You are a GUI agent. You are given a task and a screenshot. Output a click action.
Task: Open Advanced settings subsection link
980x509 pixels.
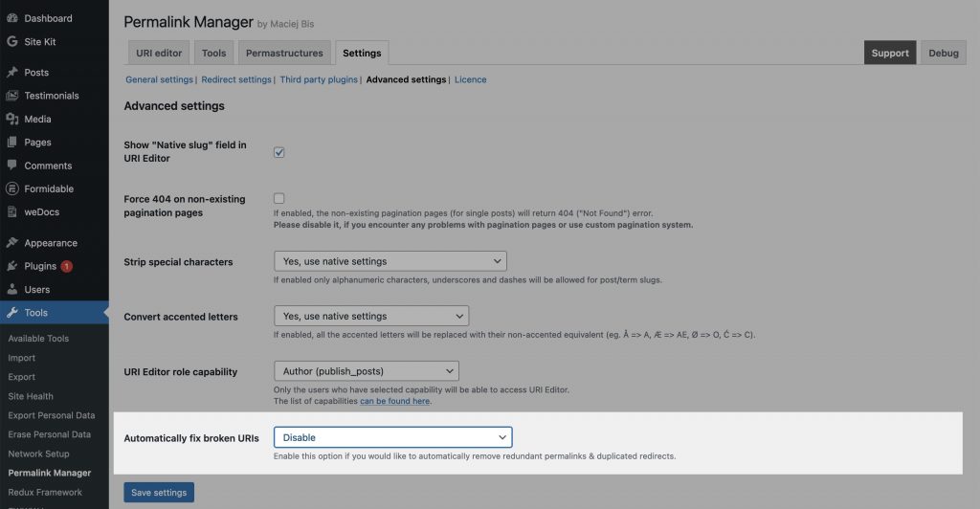click(x=406, y=79)
